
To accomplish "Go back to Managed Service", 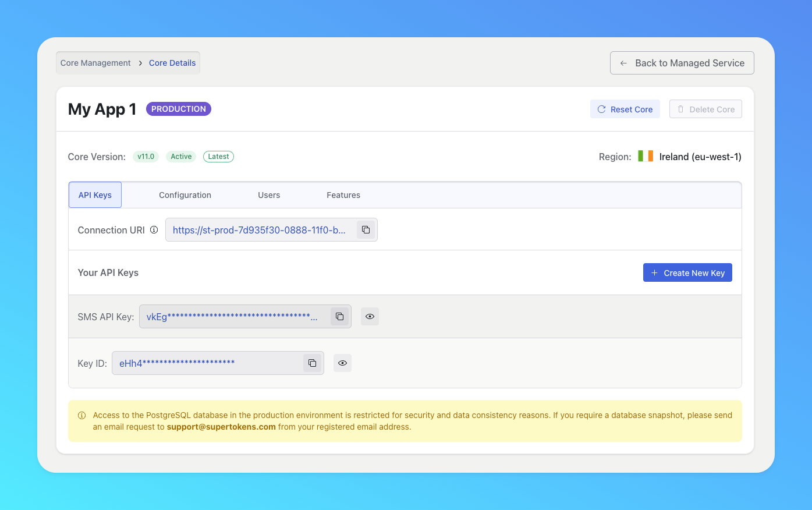I will [x=682, y=63].
